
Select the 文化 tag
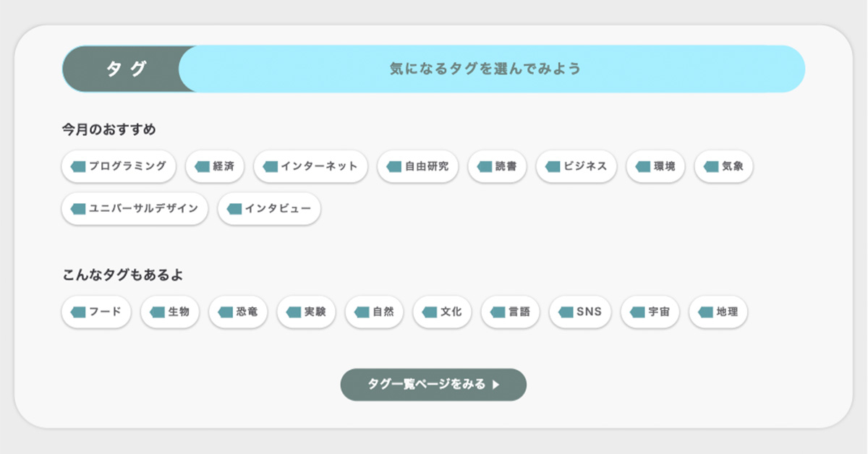(442, 312)
